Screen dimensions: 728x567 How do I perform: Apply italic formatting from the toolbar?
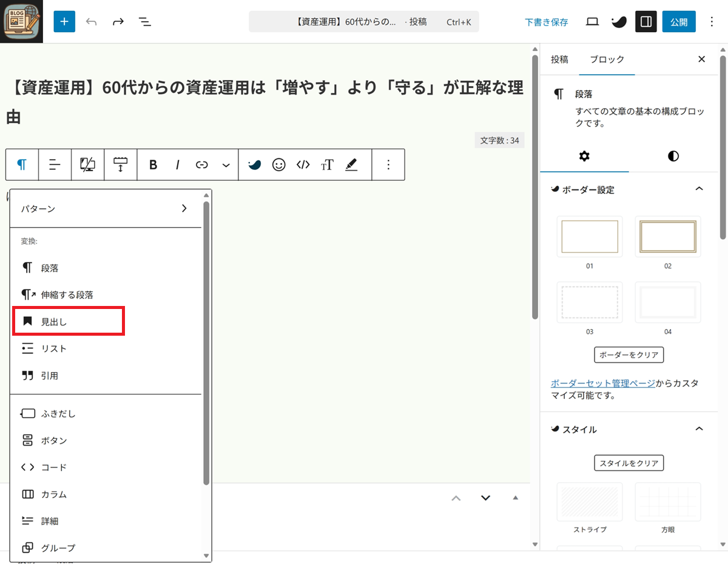coord(178,165)
